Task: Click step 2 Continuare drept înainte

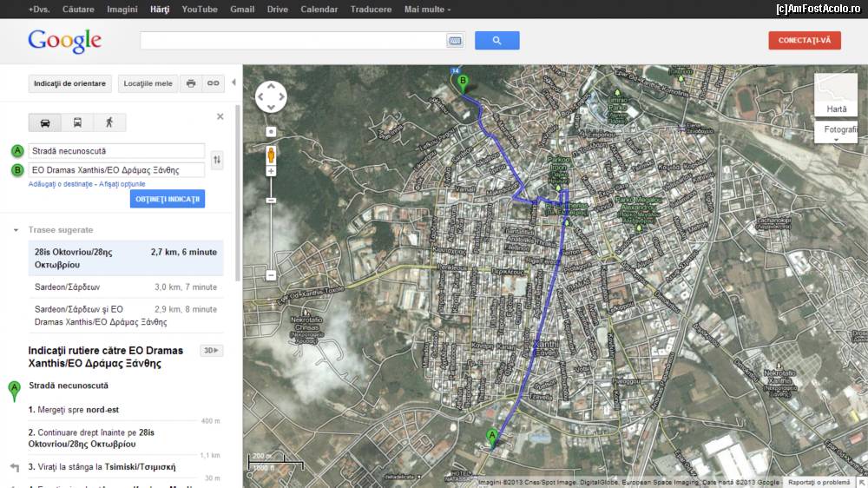Action: coord(91,439)
